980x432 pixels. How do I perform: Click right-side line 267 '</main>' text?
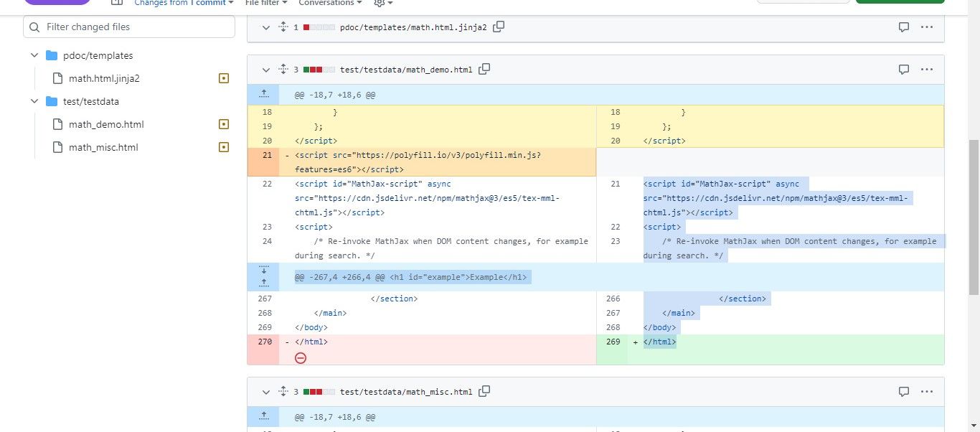pos(678,313)
